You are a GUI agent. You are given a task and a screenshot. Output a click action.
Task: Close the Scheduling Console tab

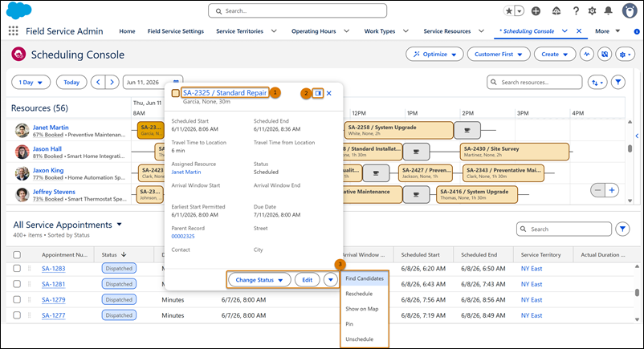pos(579,31)
